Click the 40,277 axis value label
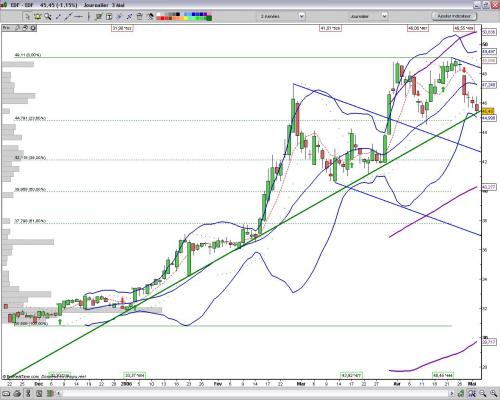The height and width of the screenshot is (400, 500). pyautogui.click(x=489, y=187)
